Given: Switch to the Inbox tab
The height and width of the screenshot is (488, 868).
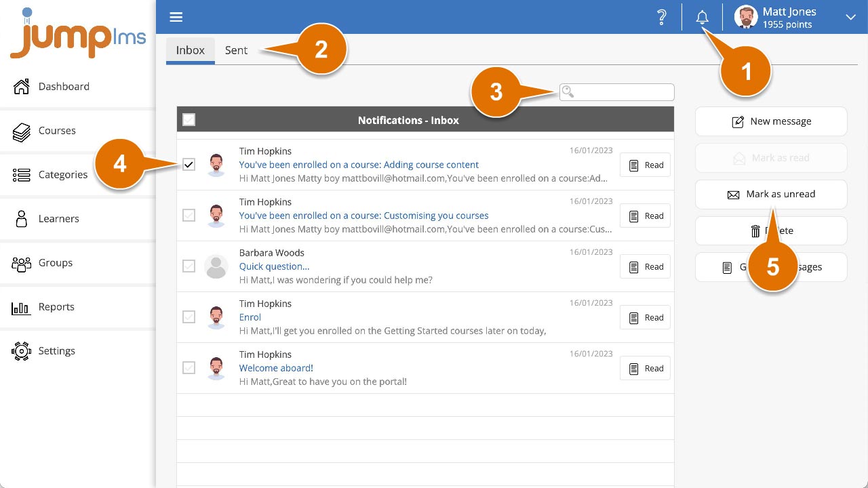Looking at the screenshot, I should (191, 50).
